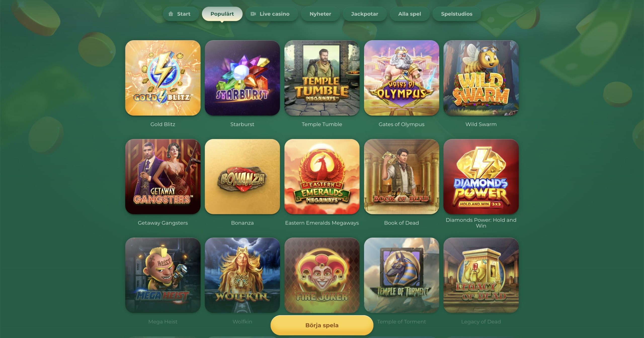Switch to the Live casino tab
The height and width of the screenshot is (338, 644).
(x=271, y=14)
